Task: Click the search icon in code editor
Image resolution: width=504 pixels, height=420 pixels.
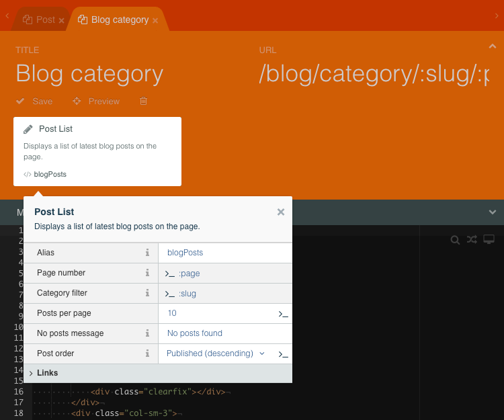Action: (x=455, y=240)
